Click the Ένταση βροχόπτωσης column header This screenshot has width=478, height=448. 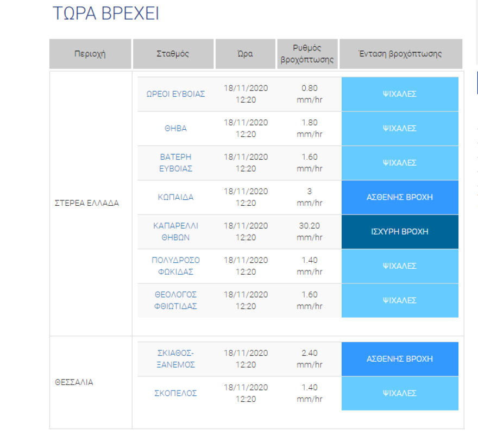[x=400, y=54]
